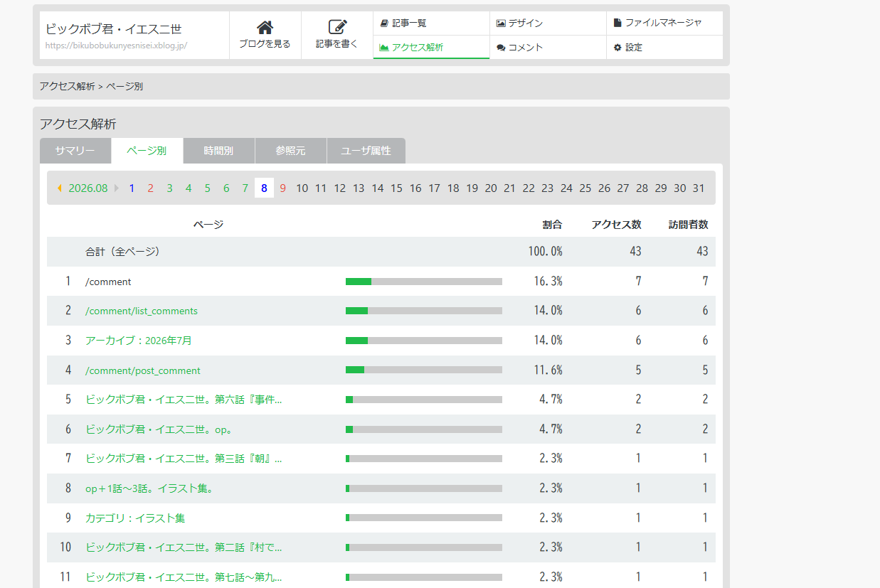Open the アーカイブ：2026年7月 page link
This screenshot has width=880, height=588.
(139, 341)
